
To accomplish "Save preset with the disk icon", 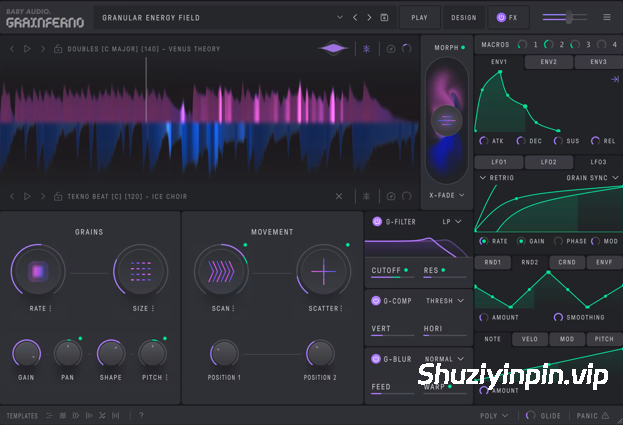I will point(384,17).
